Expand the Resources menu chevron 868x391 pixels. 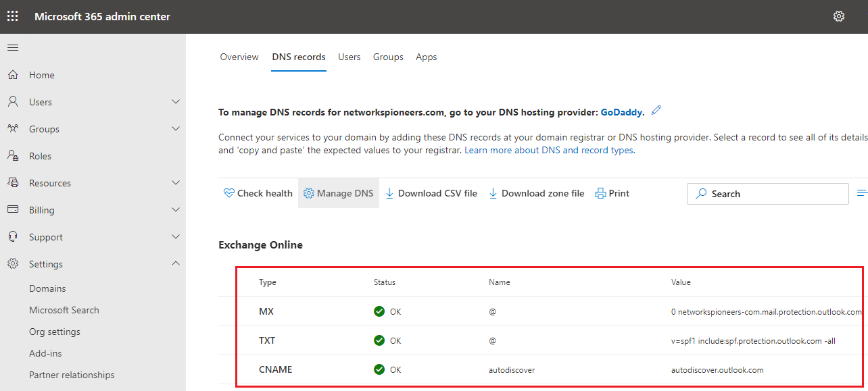click(176, 183)
